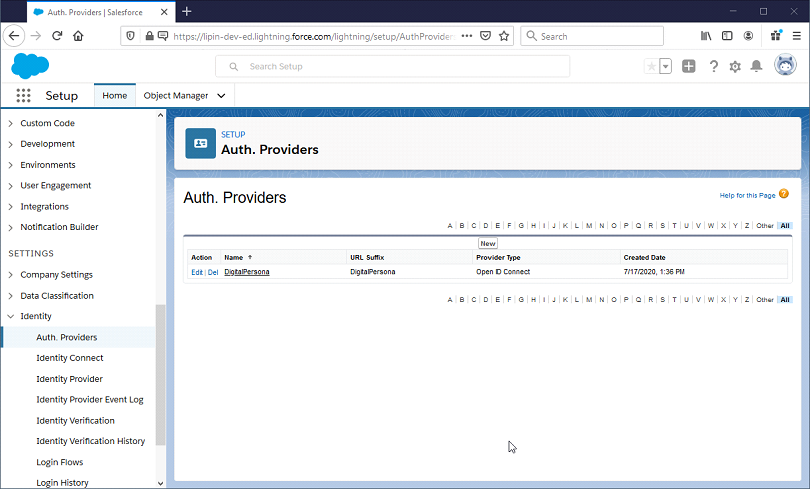
Task: Go back with the browser back arrow
Action: [x=14, y=36]
